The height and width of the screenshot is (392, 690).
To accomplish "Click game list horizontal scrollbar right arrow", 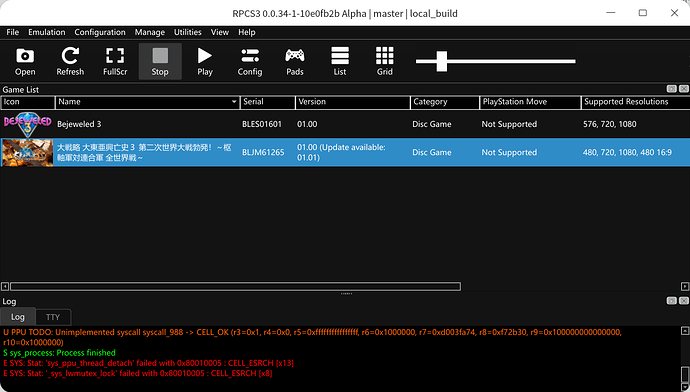I will point(685,286).
